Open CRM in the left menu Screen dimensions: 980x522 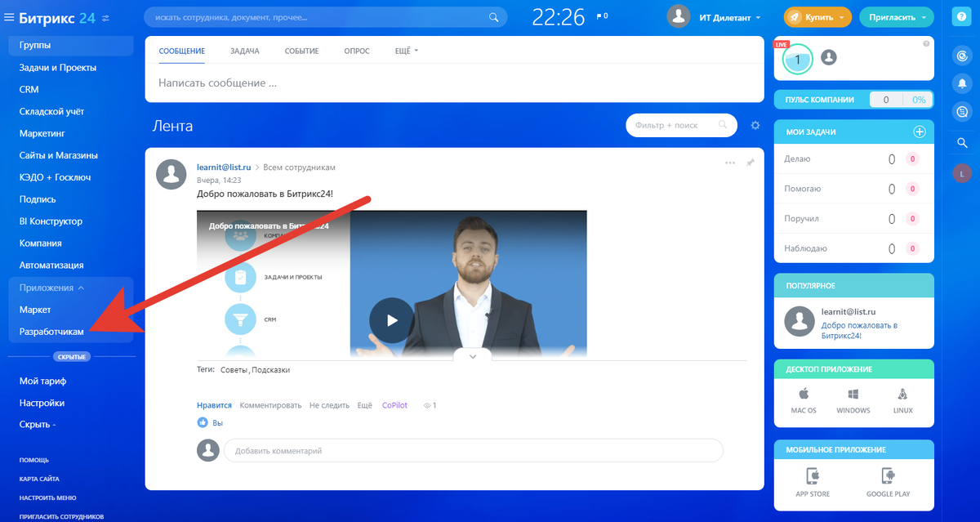(29, 90)
